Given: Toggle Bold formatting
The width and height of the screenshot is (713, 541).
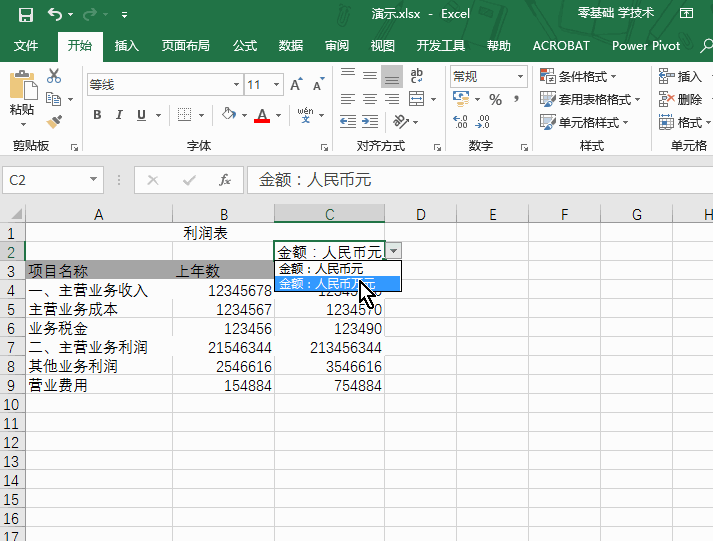Looking at the screenshot, I should (x=97, y=115).
